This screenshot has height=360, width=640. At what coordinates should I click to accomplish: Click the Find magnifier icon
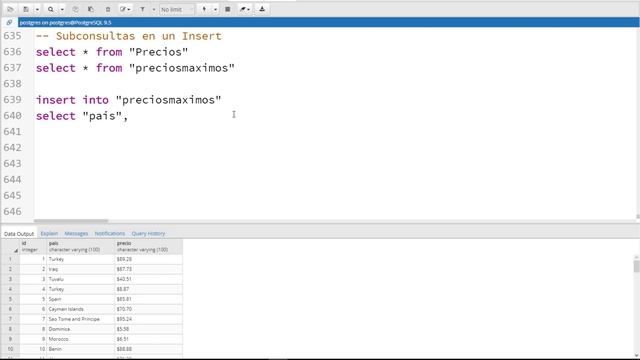pyautogui.click(x=51, y=9)
